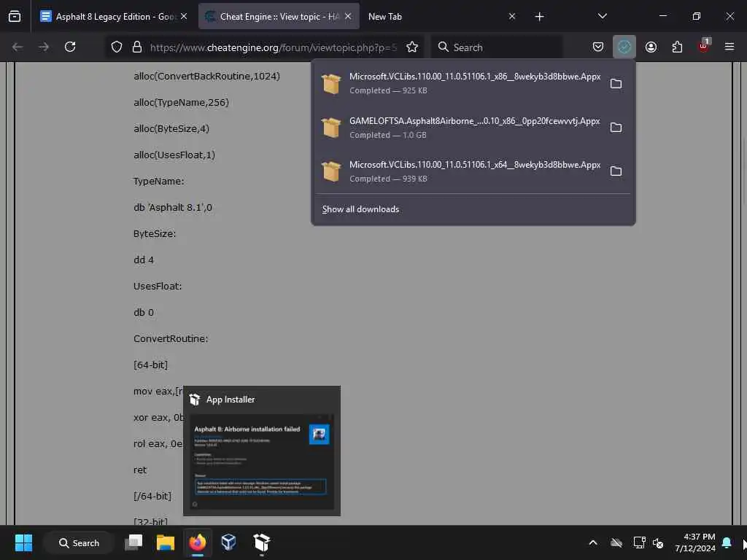The height and width of the screenshot is (560, 747).
Task: Open Firefox application hamburger menu
Action: (x=729, y=47)
